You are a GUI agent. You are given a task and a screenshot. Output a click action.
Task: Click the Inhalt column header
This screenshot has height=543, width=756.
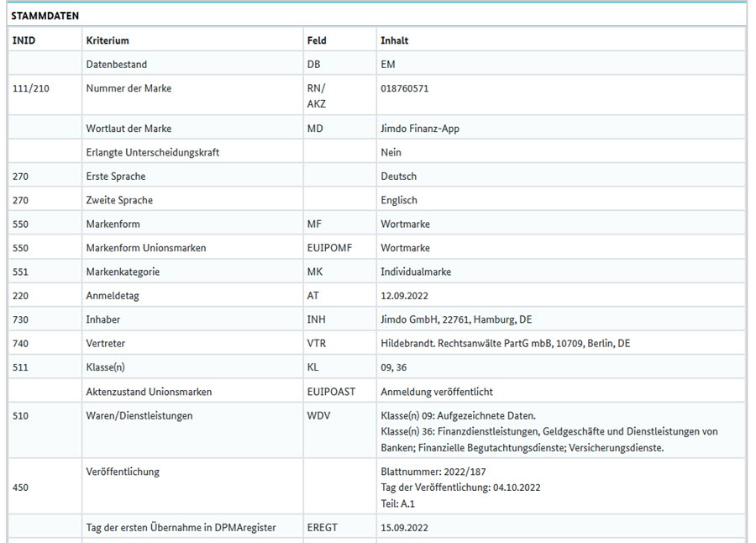pos(394,40)
